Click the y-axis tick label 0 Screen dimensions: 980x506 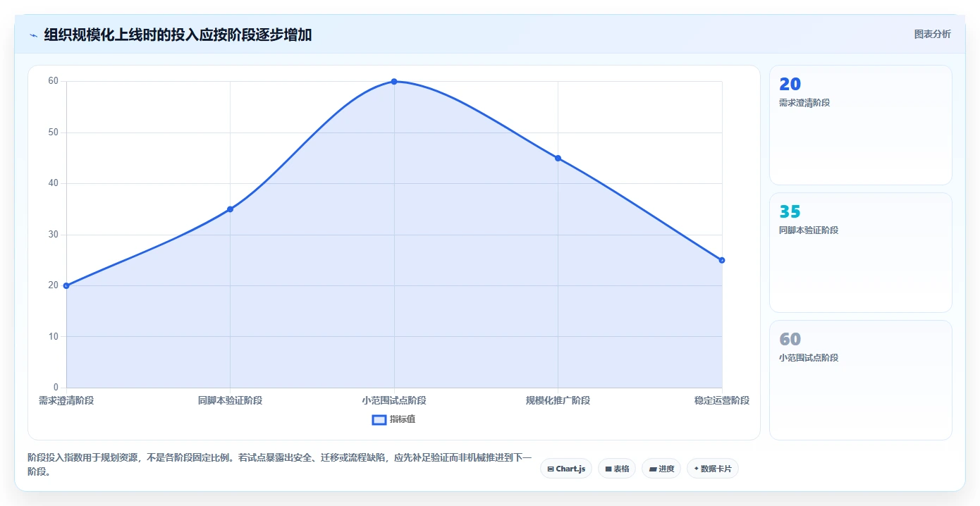56,388
